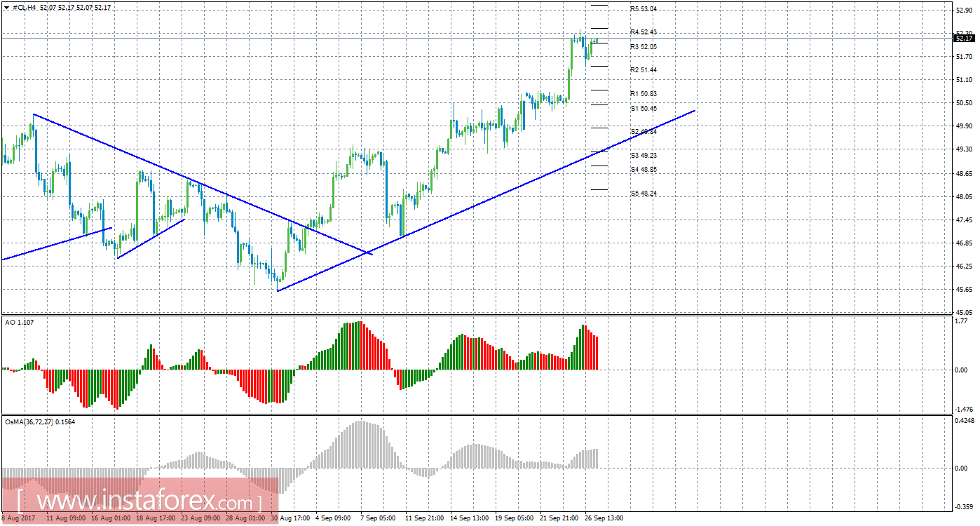
Task: Select the S4 48.85 pivot label
Action: [x=643, y=170]
